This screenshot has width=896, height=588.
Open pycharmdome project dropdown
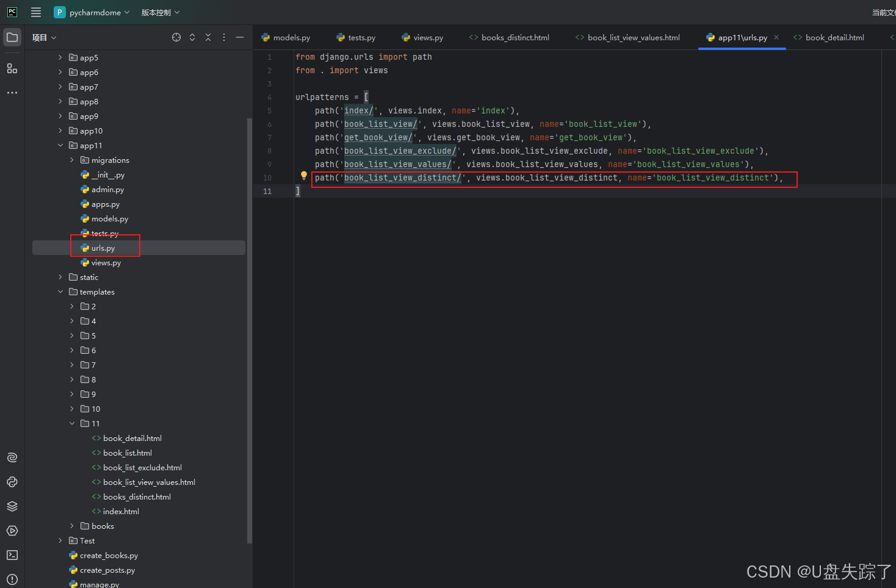(92, 12)
